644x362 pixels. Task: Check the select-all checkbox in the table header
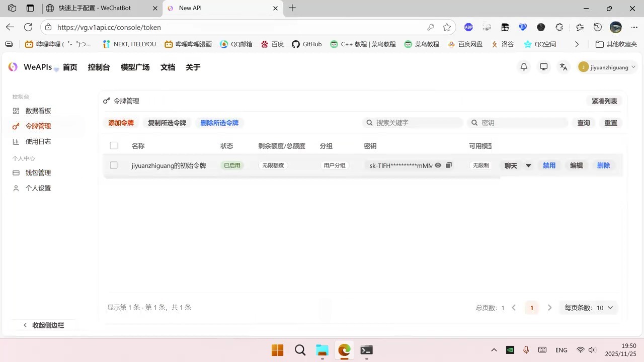tap(113, 145)
